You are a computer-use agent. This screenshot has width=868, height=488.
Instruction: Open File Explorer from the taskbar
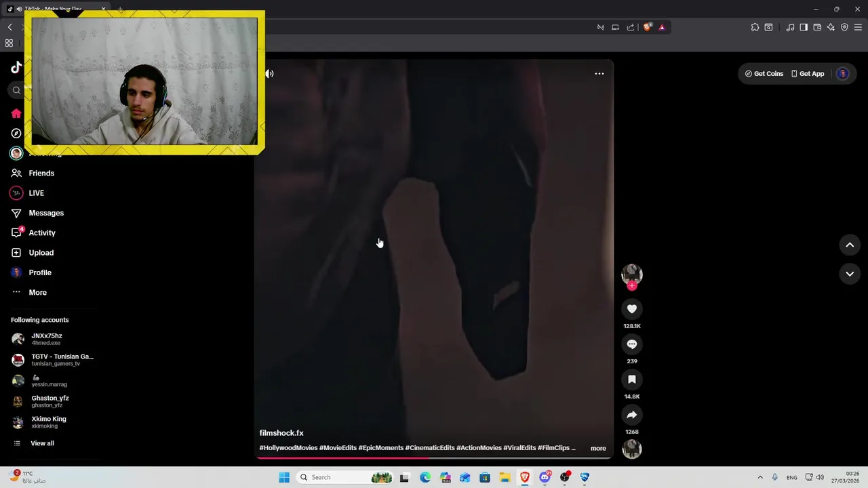click(x=505, y=477)
